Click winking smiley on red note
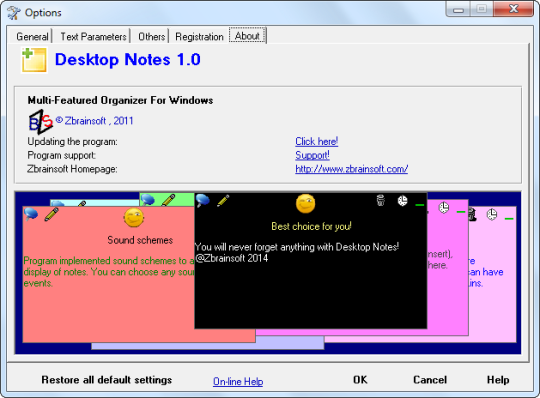This screenshot has height=398, width=540. point(133,217)
